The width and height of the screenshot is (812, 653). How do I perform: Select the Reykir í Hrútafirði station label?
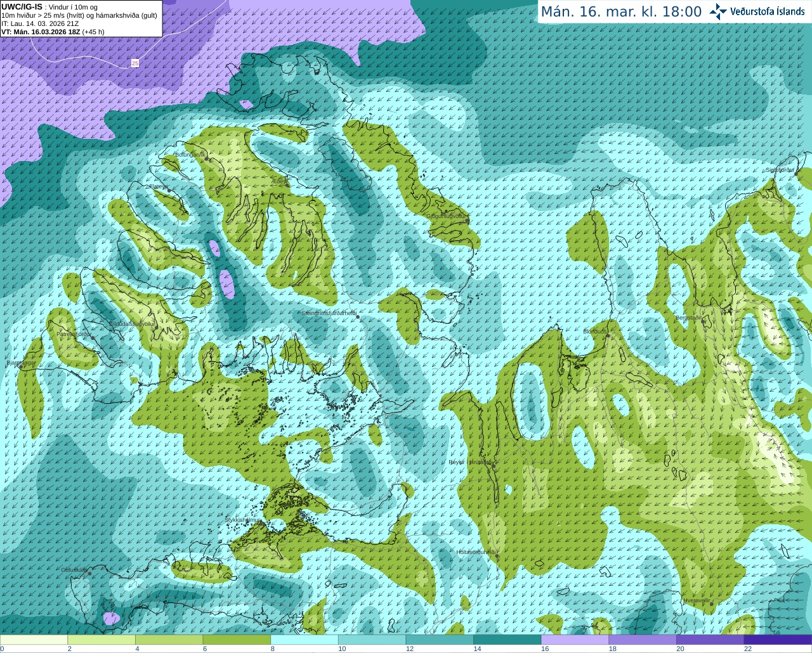pyautogui.click(x=471, y=462)
